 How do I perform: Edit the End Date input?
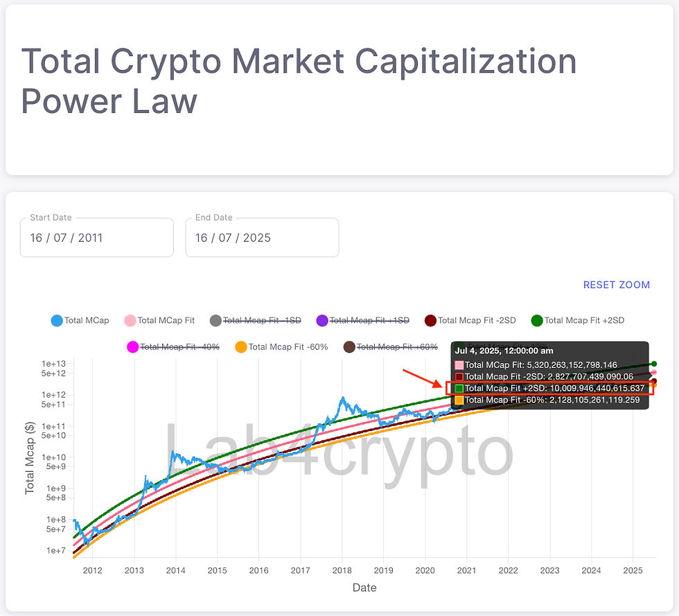tap(262, 238)
